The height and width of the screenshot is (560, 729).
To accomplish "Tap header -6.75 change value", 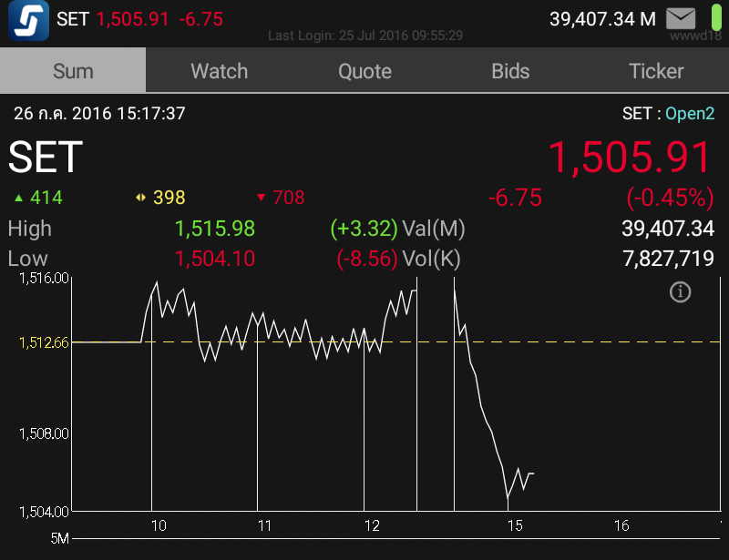I will [x=200, y=19].
